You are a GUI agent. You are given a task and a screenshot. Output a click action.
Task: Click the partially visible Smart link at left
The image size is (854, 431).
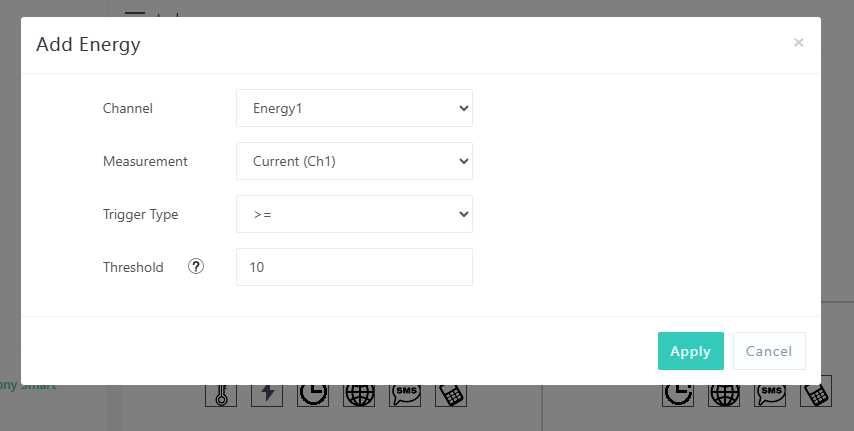28,385
